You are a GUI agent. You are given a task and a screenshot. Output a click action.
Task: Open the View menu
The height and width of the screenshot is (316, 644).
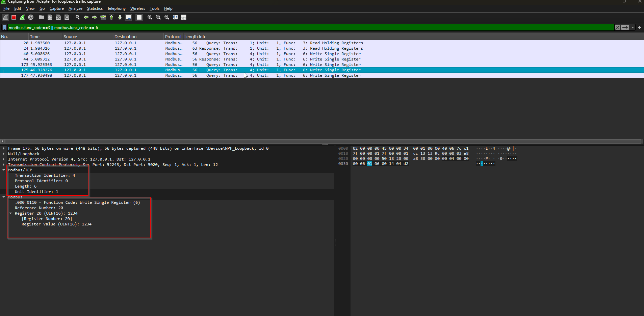pyautogui.click(x=30, y=8)
